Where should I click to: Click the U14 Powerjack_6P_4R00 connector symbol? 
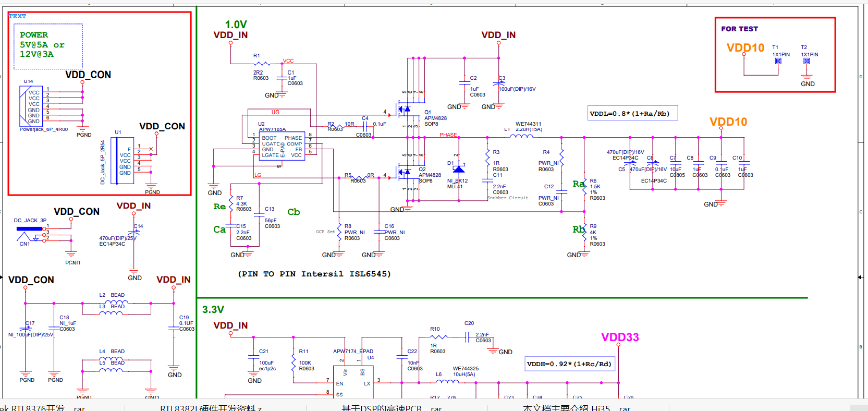[x=31, y=106]
